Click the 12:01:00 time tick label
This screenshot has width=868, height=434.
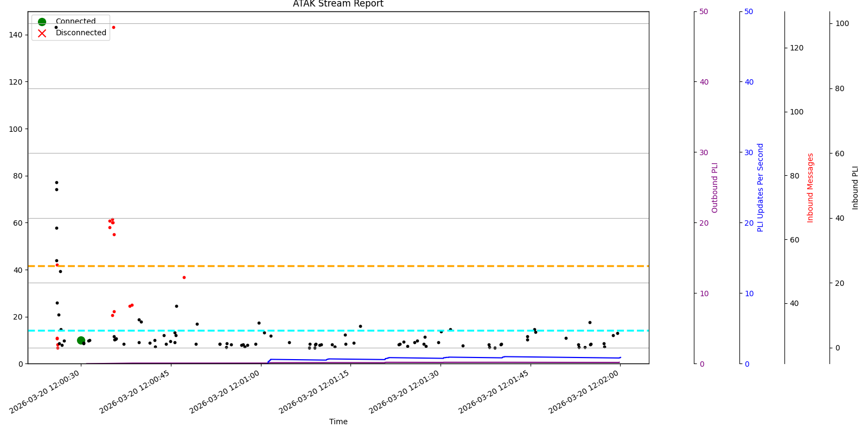point(225,393)
